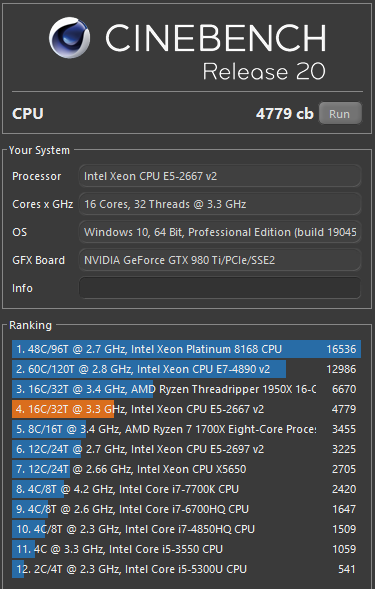Select the Ryzen 7 1700X ranking row
The height and width of the screenshot is (589, 375).
pos(186,429)
